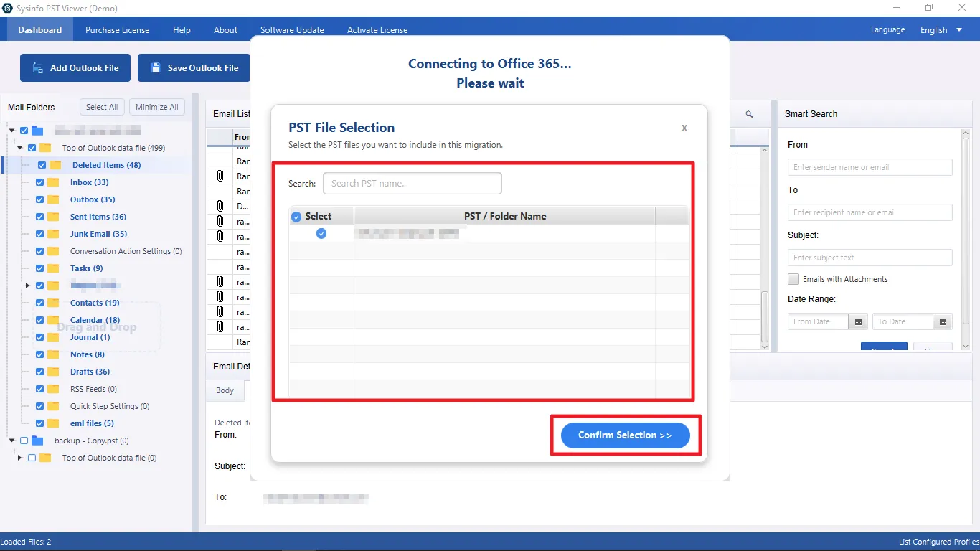This screenshot has width=980, height=551.
Task: Uncheck the Junk Email folder checkbox
Action: click(x=40, y=234)
